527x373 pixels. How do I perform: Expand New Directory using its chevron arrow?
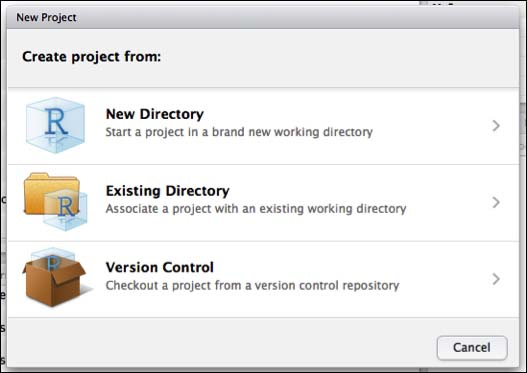(496, 126)
